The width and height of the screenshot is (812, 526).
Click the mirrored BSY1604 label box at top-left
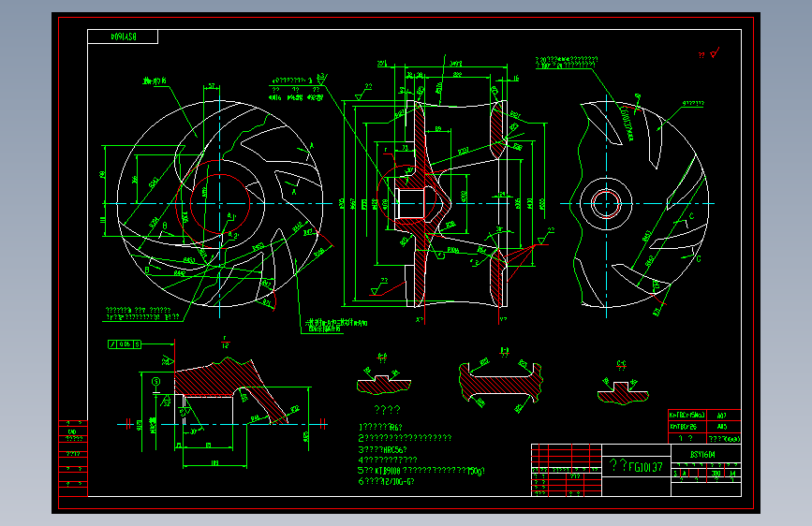click(x=123, y=37)
